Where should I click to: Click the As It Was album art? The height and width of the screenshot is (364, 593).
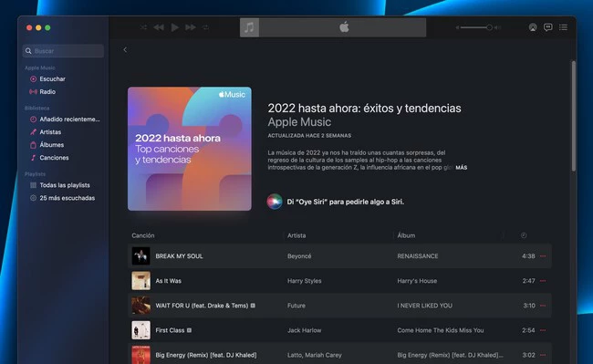pyautogui.click(x=141, y=280)
